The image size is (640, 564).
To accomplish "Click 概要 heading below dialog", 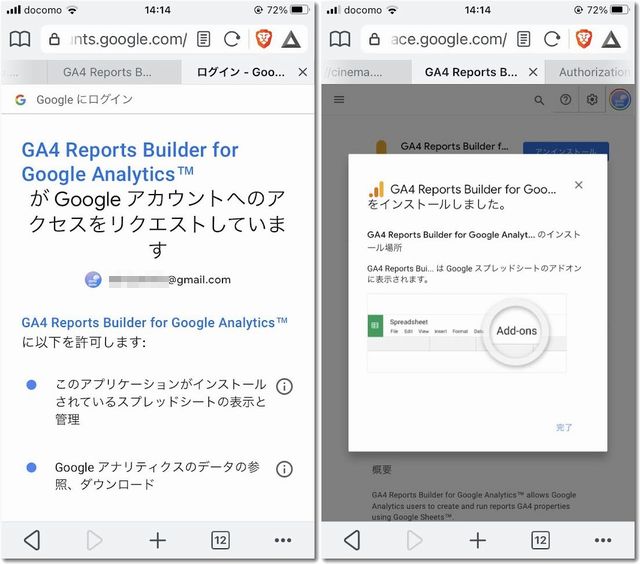I will click(382, 469).
